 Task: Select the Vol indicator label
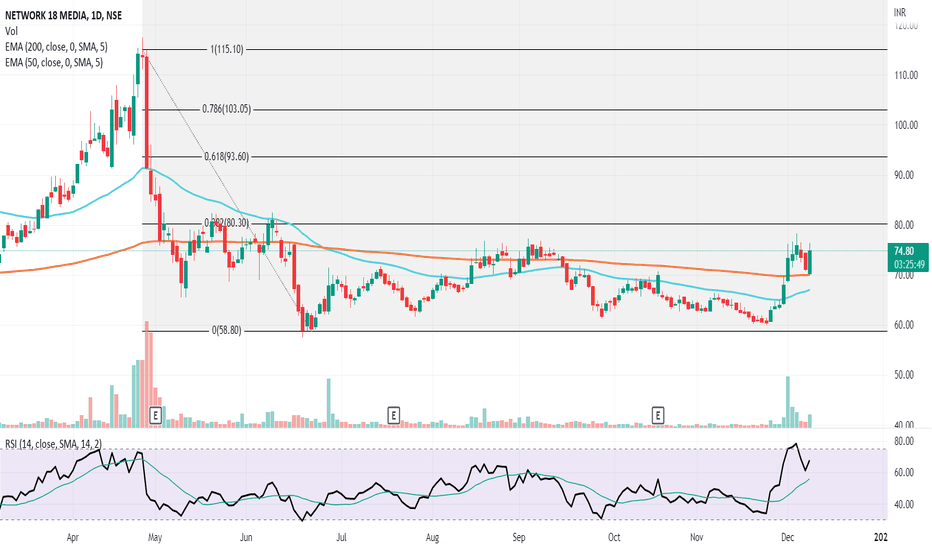(11, 31)
